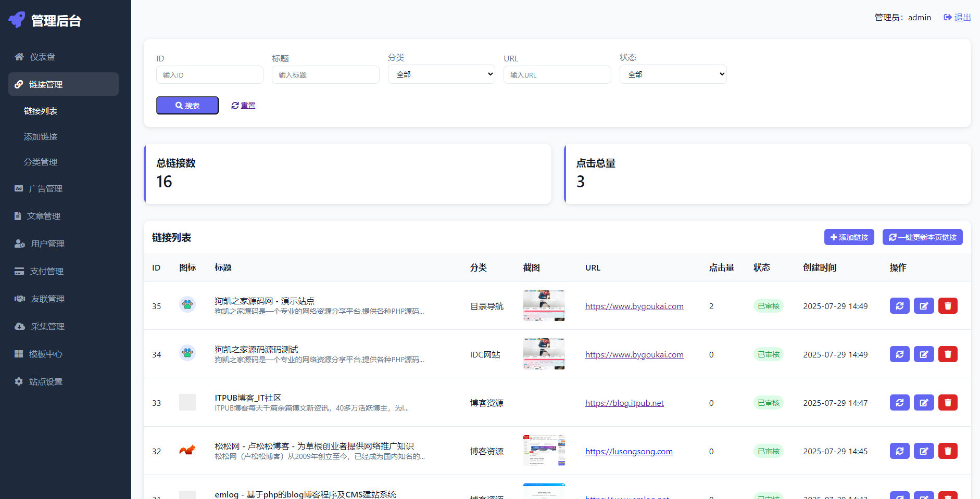Image resolution: width=980 pixels, height=499 pixels.
Task: Open the 状态 status dropdown filter
Action: coord(673,74)
